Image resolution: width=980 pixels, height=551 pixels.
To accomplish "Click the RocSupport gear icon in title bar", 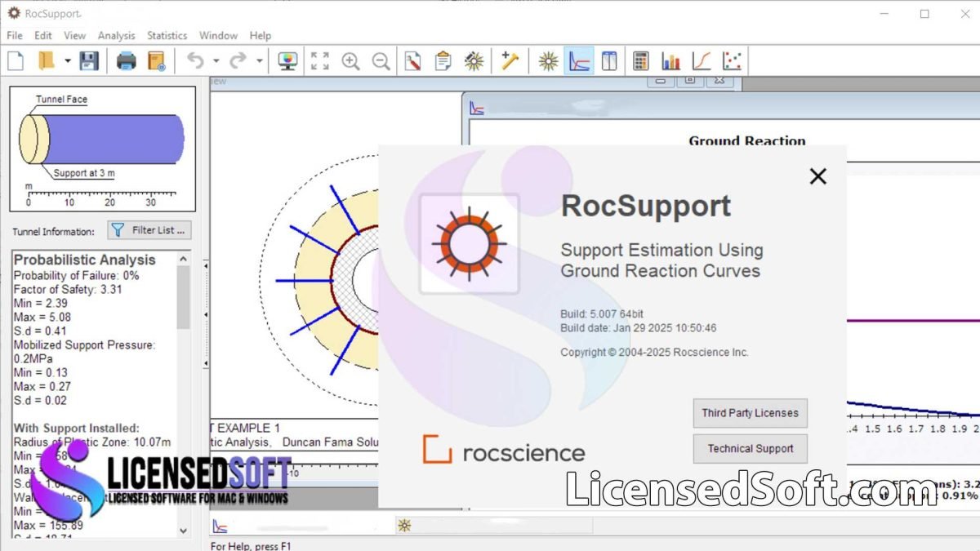I will (14, 13).
